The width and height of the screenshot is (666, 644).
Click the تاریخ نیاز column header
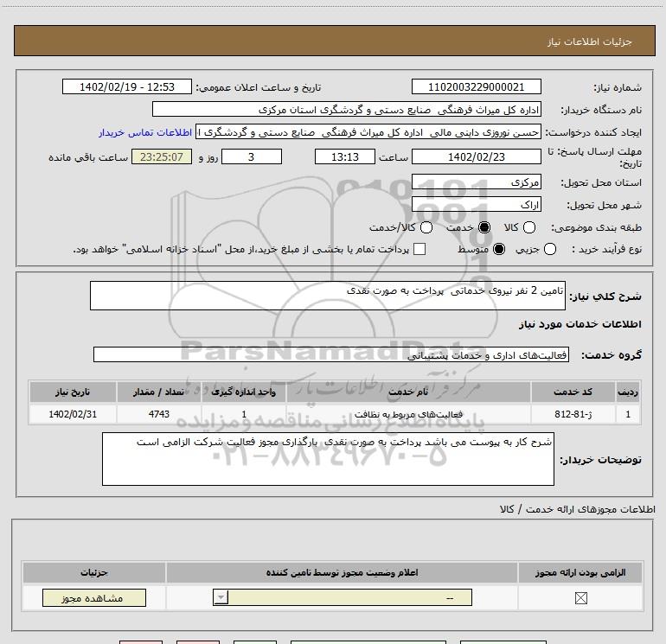click(x=73, y=392)
